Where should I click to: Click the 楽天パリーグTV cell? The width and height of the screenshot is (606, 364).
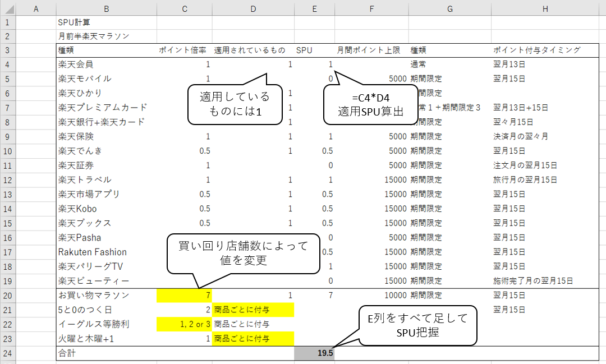click(x=106, y=266)
